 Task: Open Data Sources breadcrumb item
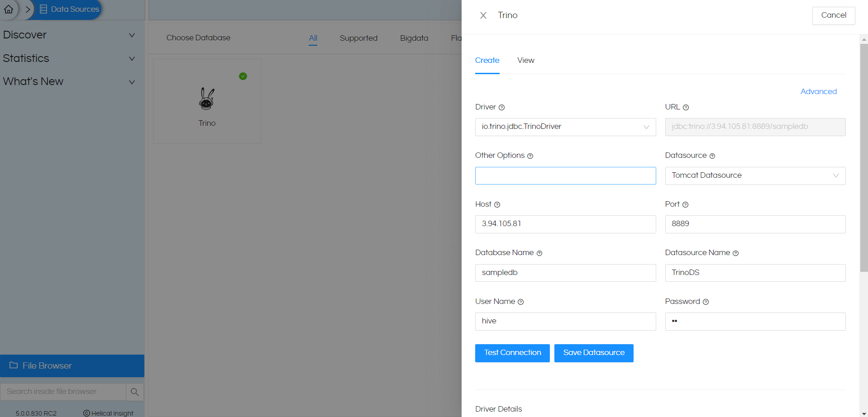[x=70, y=9]
